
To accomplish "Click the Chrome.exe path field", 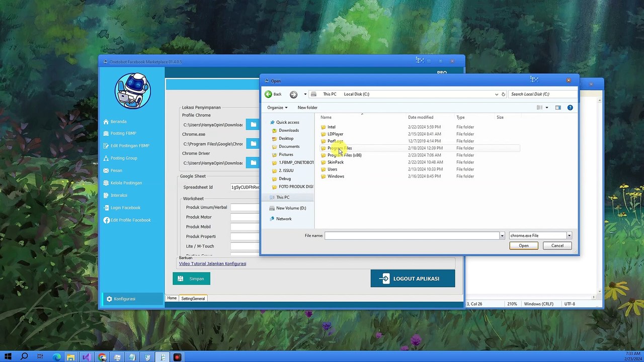I will (x=212, y=144).
